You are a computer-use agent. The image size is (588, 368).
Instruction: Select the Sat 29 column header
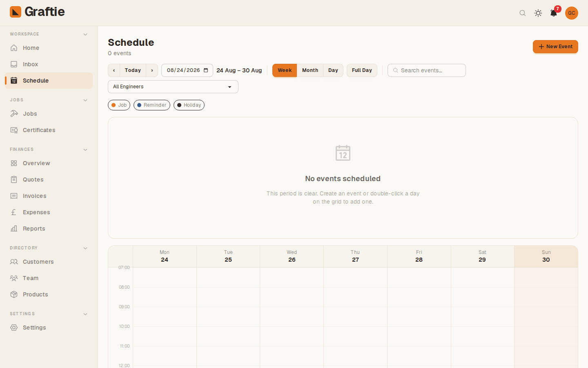point(482,256)
